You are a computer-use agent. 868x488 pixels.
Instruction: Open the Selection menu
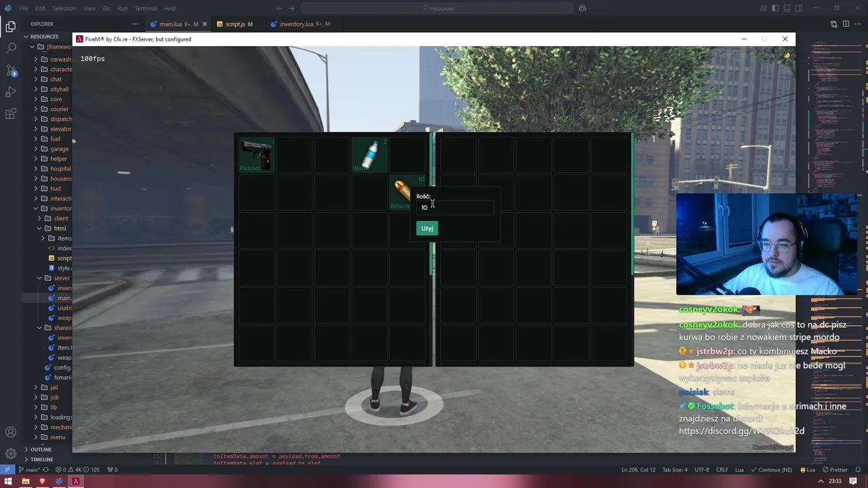click(64, 8)
